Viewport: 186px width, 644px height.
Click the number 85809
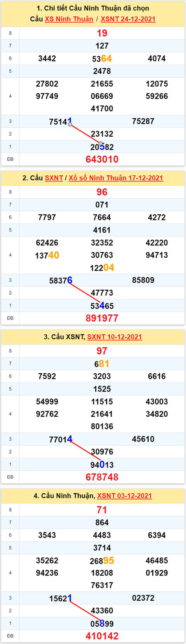(x=143, y=280)
